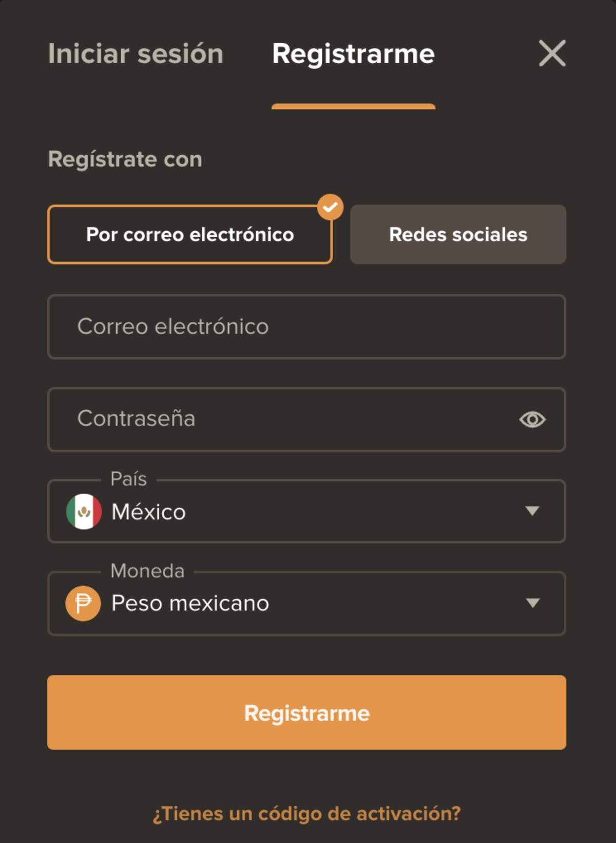This screenshot has height=843, width=616.
Task: Open the País dropdown
Action: tap(306, 511)
